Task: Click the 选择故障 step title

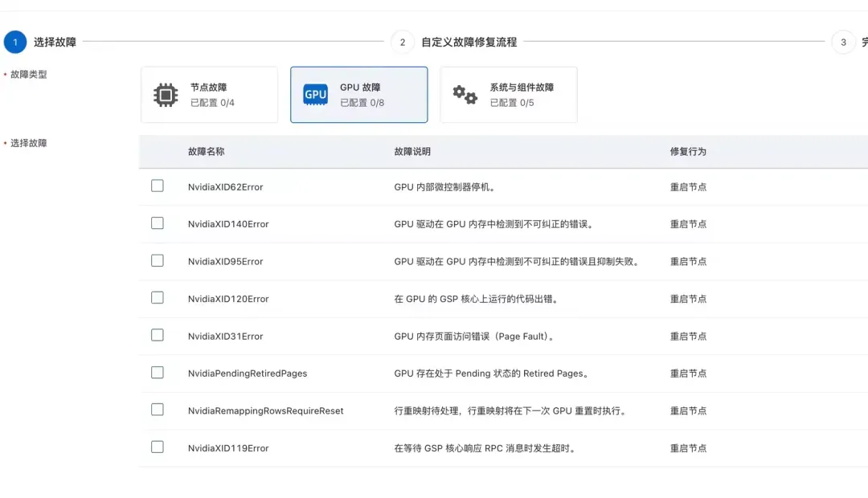Action: [55, 42]
